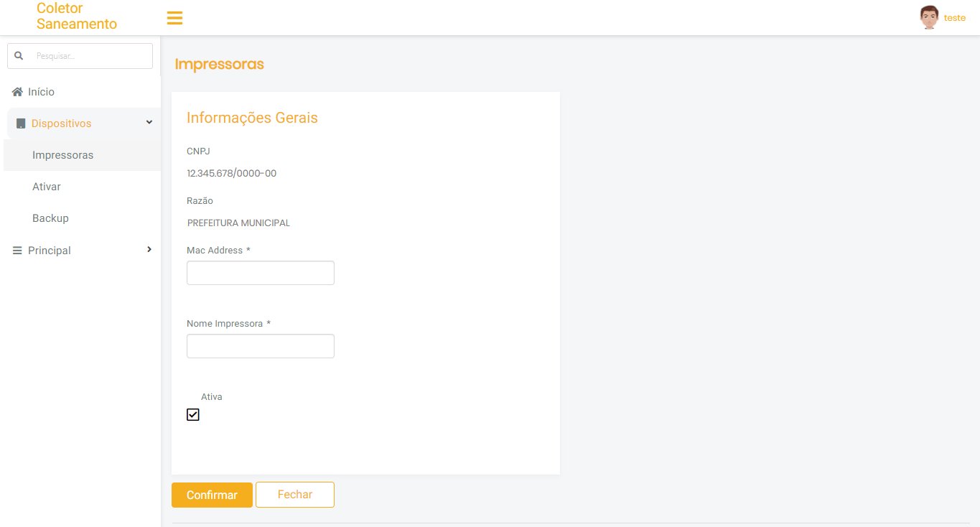Focus the Nome Impressora text field
Image resolution: width=980 pixels, height=527 pixels.
[261, 346]
